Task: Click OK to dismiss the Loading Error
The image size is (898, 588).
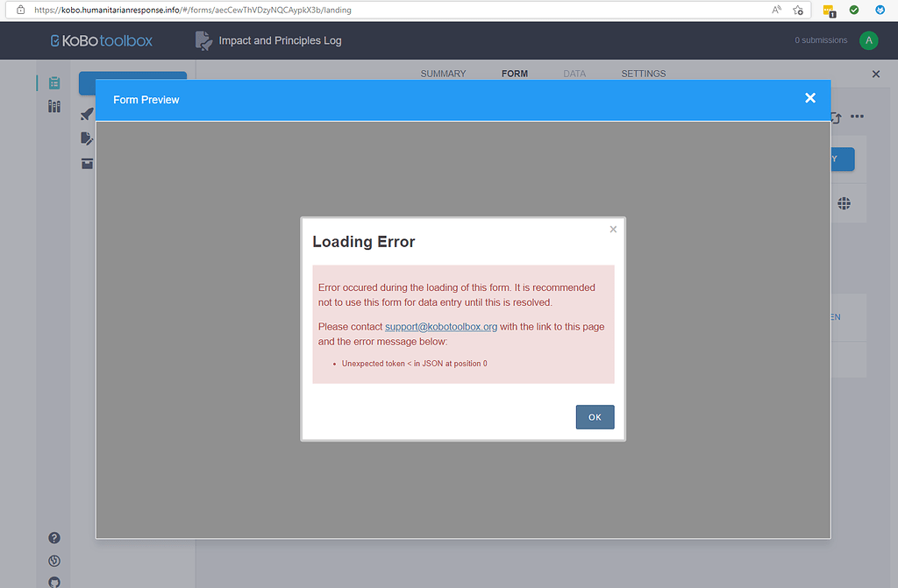Action: pos(595,416)
